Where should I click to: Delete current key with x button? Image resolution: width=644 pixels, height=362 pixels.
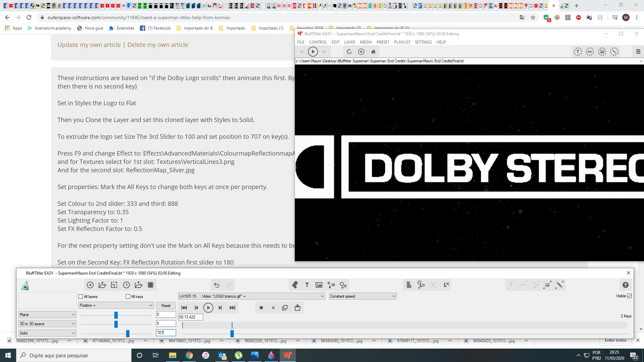pos(273,308)
